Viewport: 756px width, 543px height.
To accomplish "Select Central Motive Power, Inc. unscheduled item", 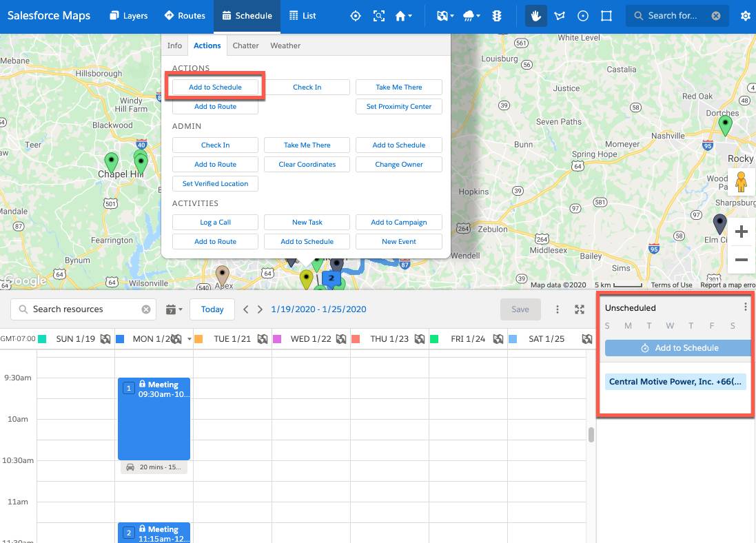I will [x=675, y=382].
